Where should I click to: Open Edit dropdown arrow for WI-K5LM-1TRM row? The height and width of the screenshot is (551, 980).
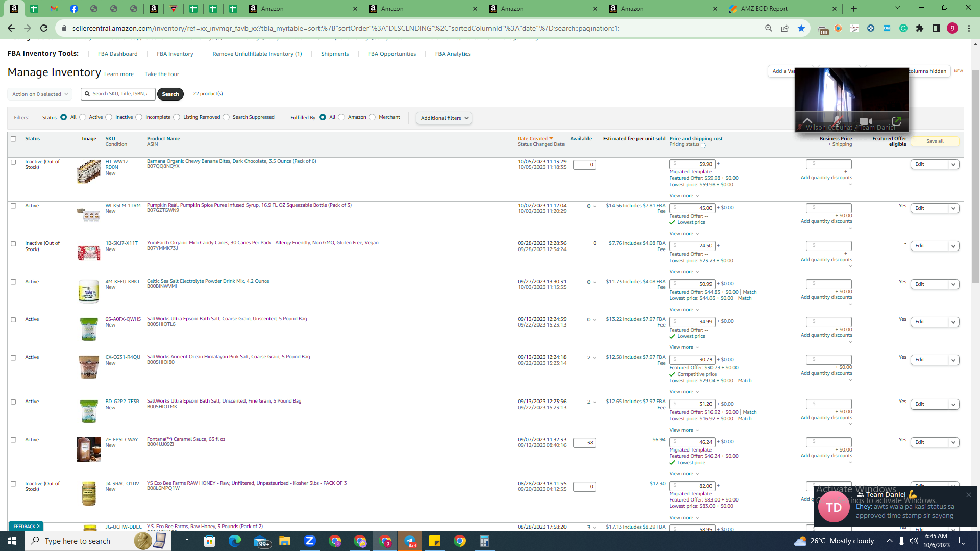(x=953, y=208)
